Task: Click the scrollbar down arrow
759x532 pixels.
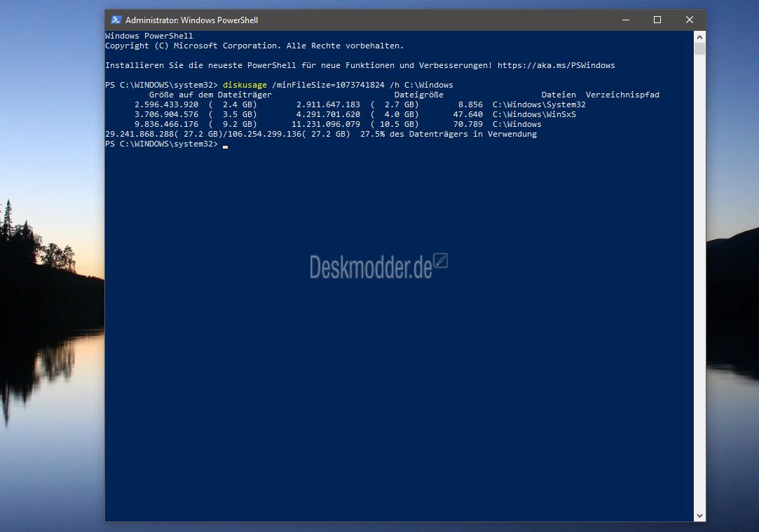Action: pos(699,516)
